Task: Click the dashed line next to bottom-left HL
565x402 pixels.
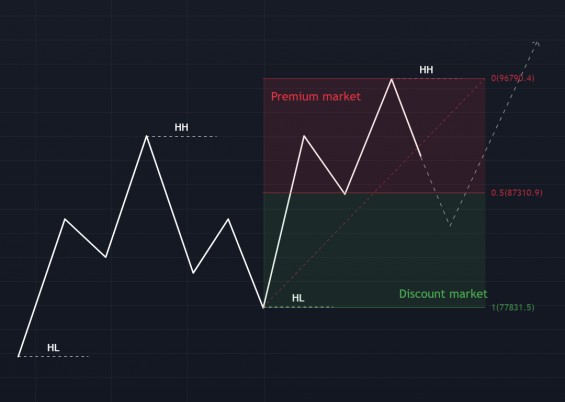Action: pos(54,356)
